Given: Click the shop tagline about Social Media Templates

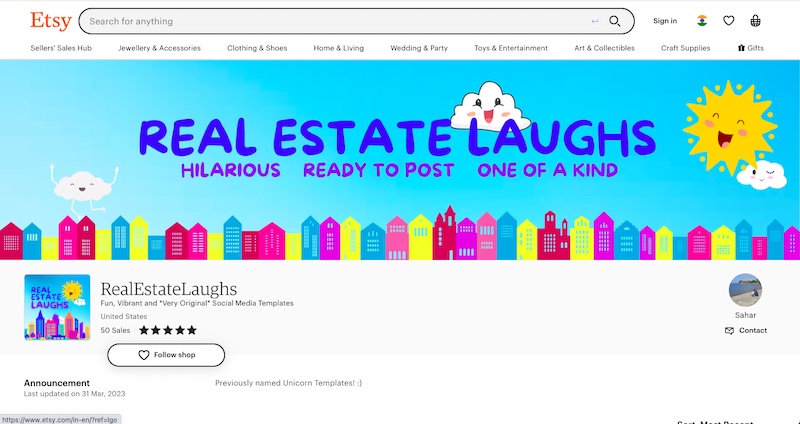Looking at the screenshot, I should [x=197, y=303].
